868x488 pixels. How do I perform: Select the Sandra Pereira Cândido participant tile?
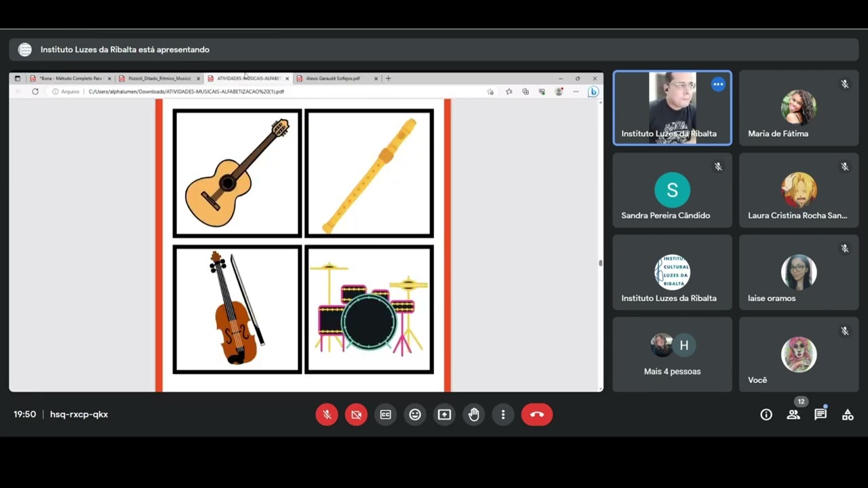coord(672,190)
